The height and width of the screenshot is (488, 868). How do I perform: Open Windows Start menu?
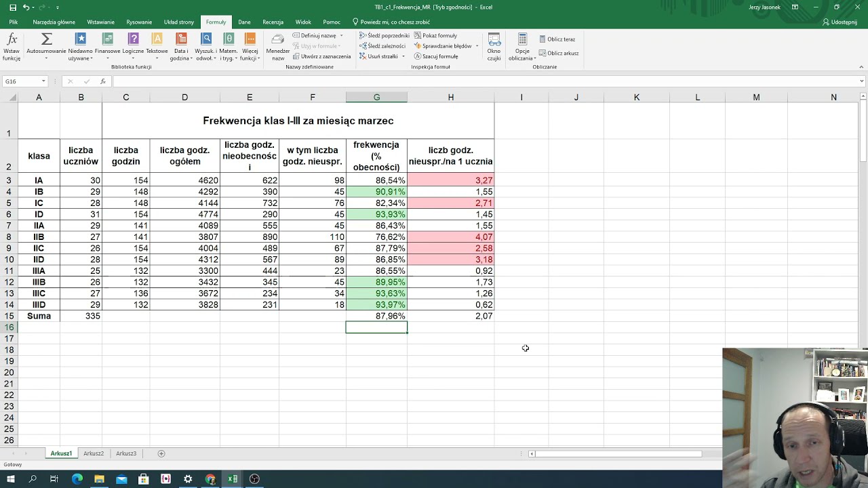pyautogui.click(x=11, y=479)
